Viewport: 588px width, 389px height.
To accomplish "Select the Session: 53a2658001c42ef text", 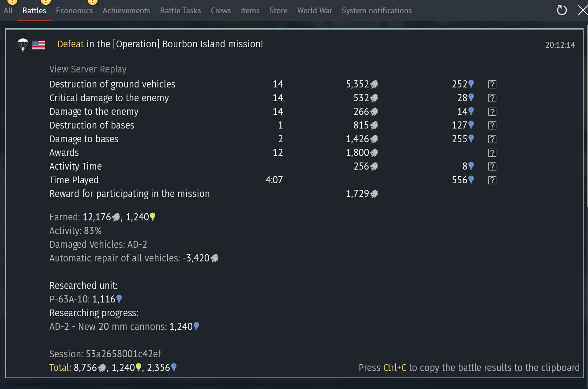I will pos(105,354).
